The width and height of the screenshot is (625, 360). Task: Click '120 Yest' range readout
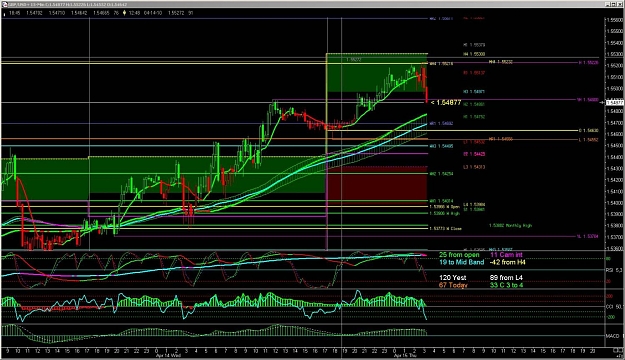[452, 277]
